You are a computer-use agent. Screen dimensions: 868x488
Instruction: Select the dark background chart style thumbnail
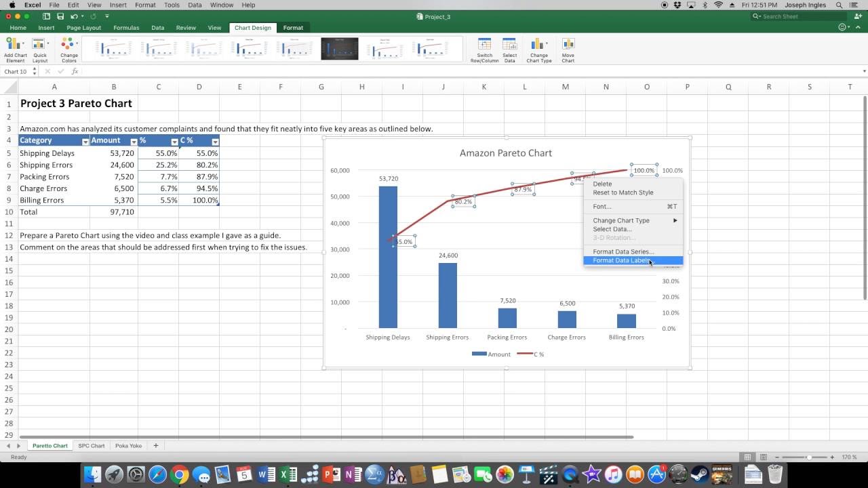pos(339,49)
